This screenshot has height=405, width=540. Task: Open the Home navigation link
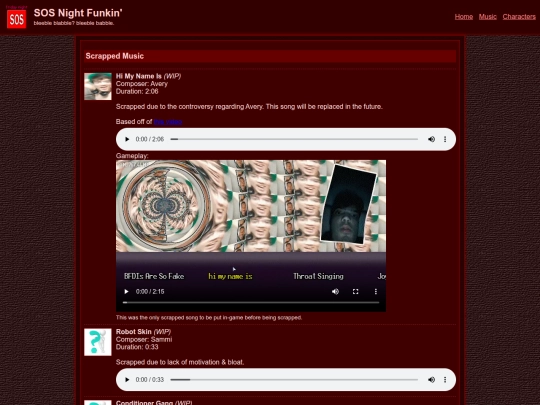(x=464, y=17)
